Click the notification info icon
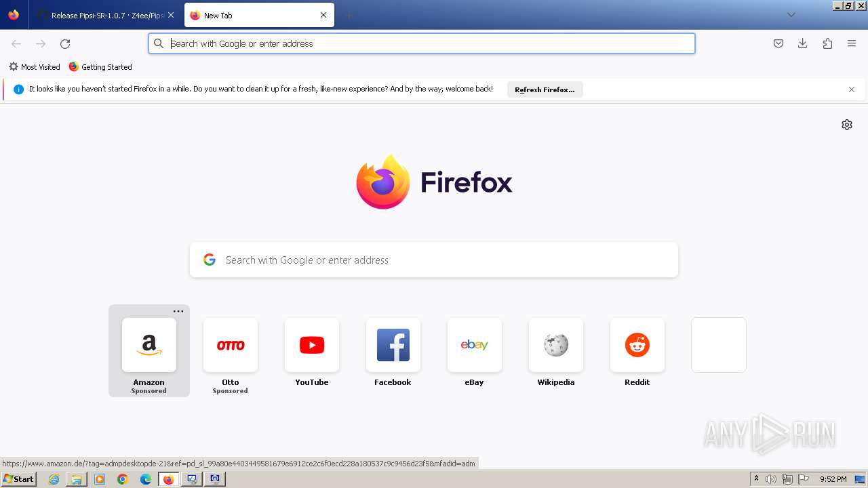This screenshot has height=488, width=868. (x=18, y=89)
